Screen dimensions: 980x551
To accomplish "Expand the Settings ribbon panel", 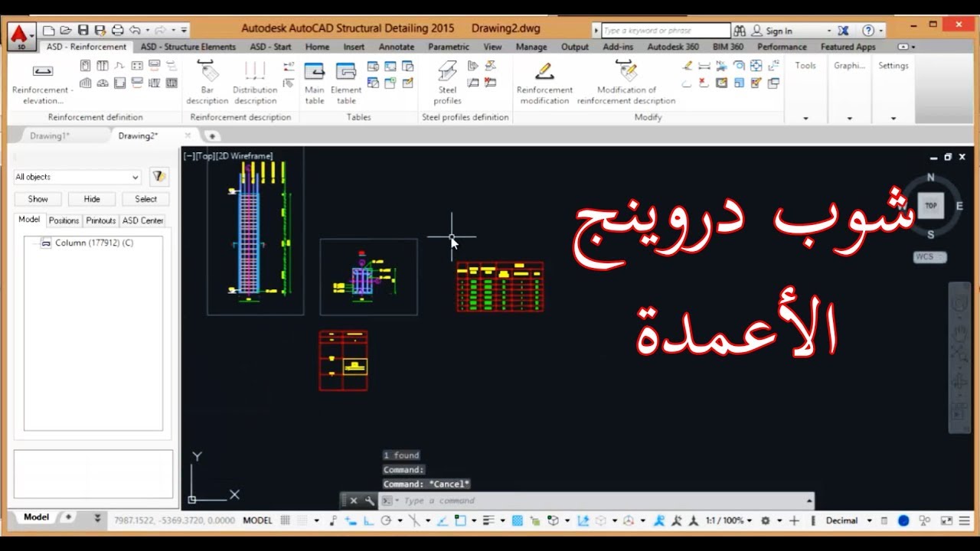I will [893, 119].
